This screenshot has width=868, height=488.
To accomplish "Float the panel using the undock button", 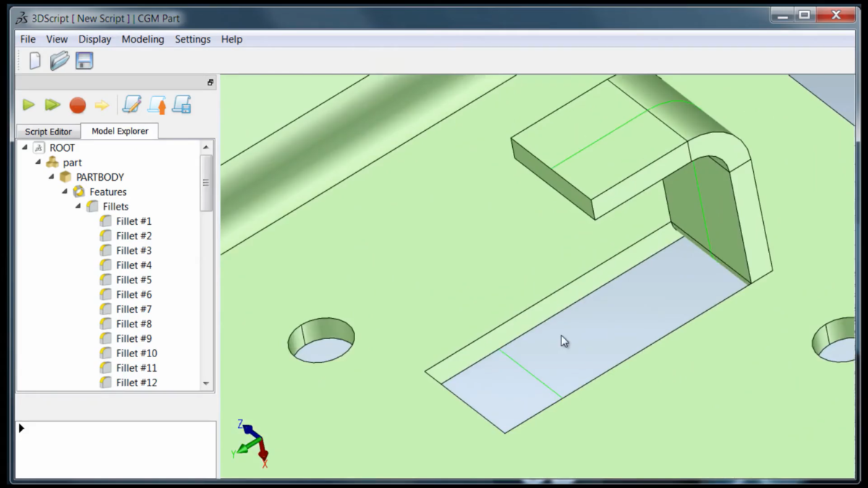I will pyautogui.click(x=210, y=83).
